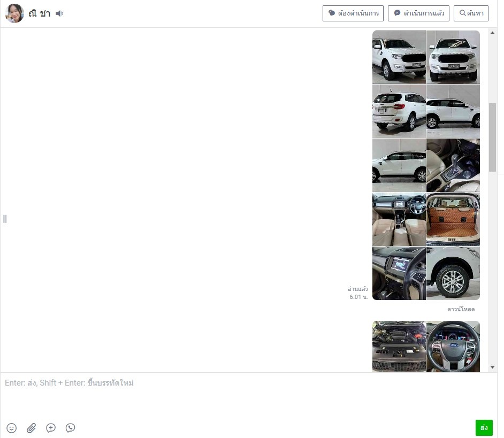Viewport: 504px width, 438px height.
Task: Open the wheel rim close-up thumbnail
Action: pyautogui.click(x=453, y=273)
